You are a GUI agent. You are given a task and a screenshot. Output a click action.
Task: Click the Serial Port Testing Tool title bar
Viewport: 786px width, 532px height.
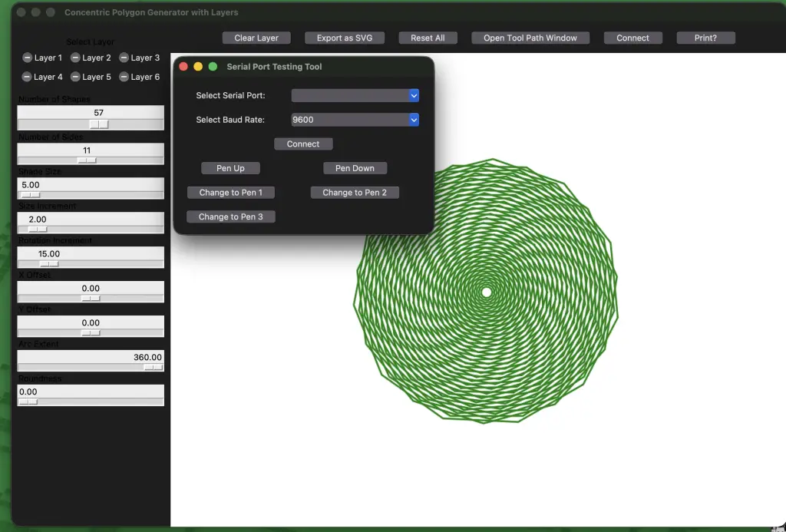point(303,67)
